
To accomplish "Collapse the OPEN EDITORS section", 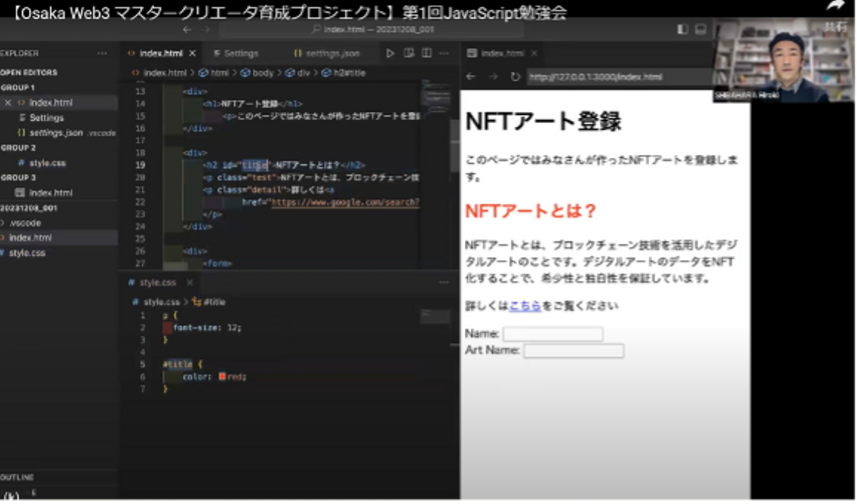I will point(29,72).
